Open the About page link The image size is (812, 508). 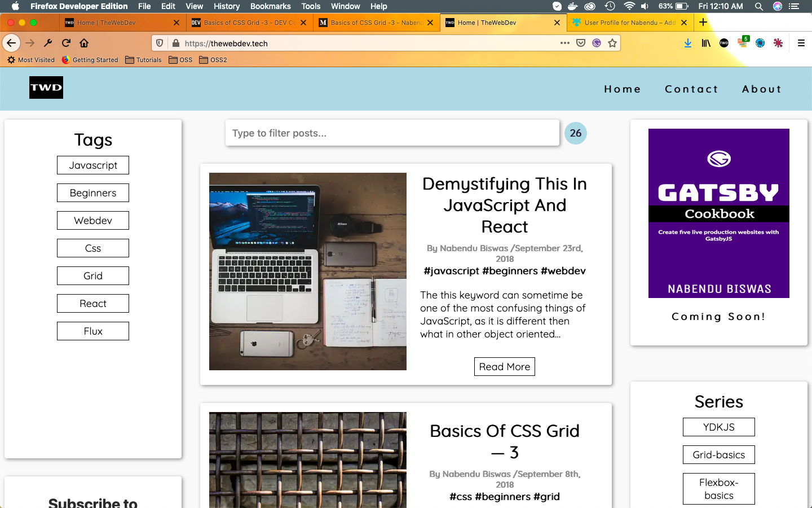(762, 89)
